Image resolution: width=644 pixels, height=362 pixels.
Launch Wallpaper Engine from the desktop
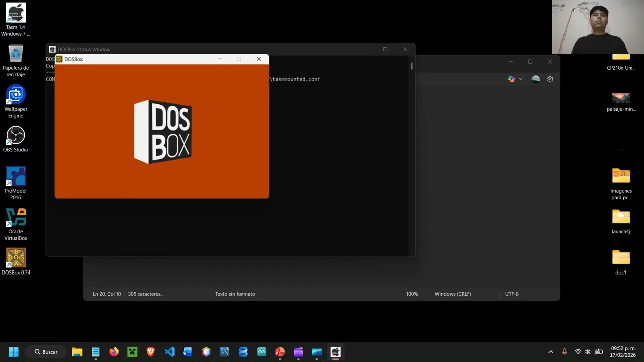pyautogui.click(x=16, y=102)
